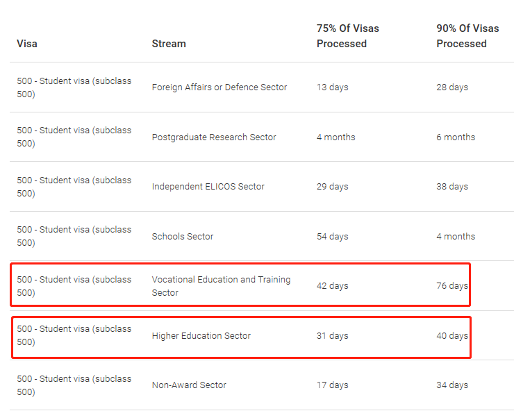Click the 28 days processing time
Screen dimensions: 514x420
(452, 87)
